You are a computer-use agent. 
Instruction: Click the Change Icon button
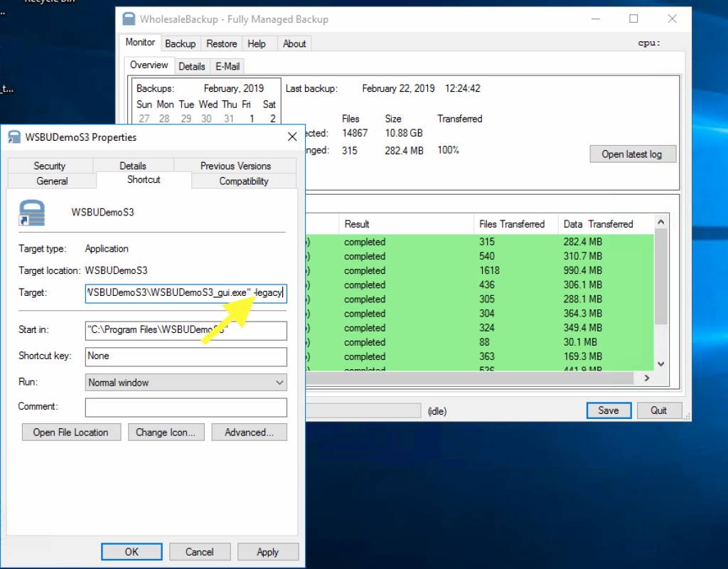[166, 432]
